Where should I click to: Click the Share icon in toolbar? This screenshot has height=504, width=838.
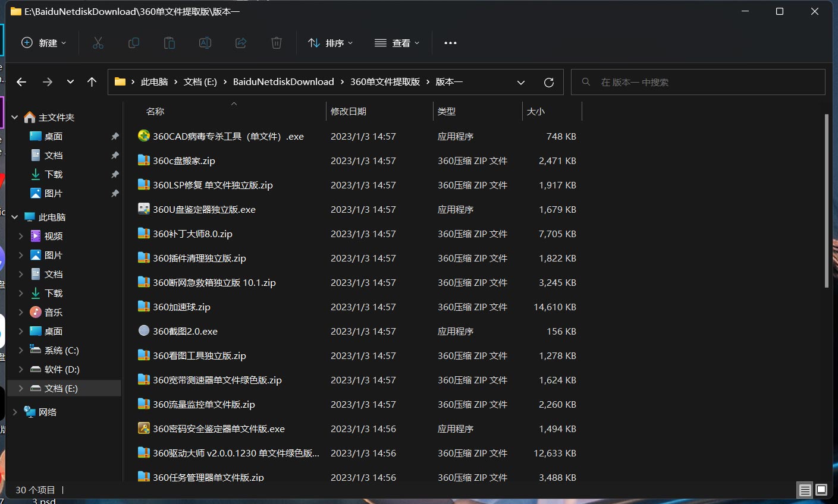(241, 43)
